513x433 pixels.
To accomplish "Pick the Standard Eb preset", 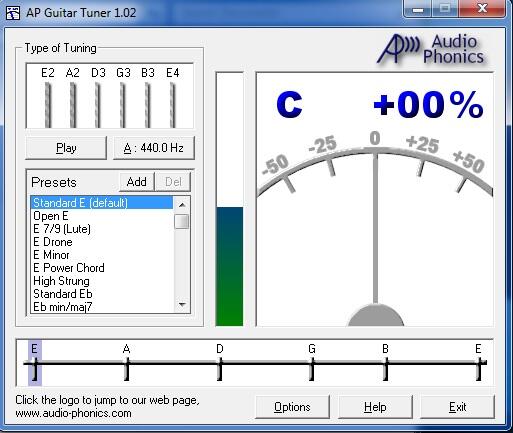I will pos(102,294).
